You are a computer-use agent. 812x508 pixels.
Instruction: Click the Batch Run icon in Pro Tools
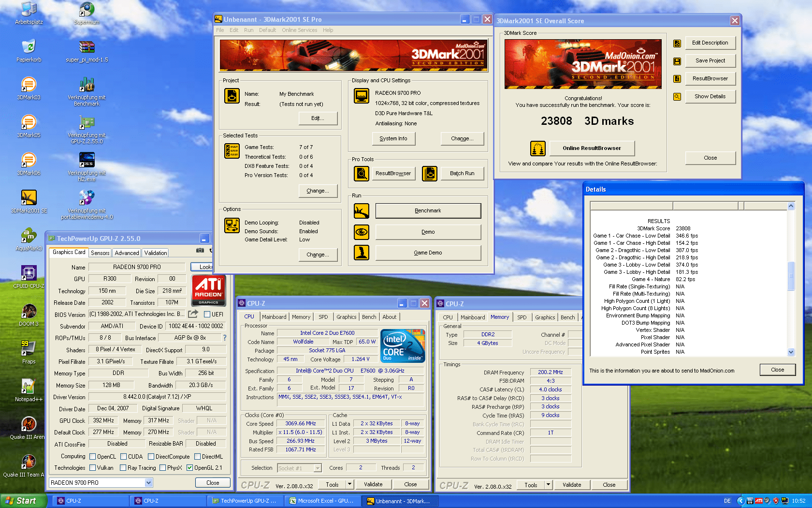pos(430,173)
